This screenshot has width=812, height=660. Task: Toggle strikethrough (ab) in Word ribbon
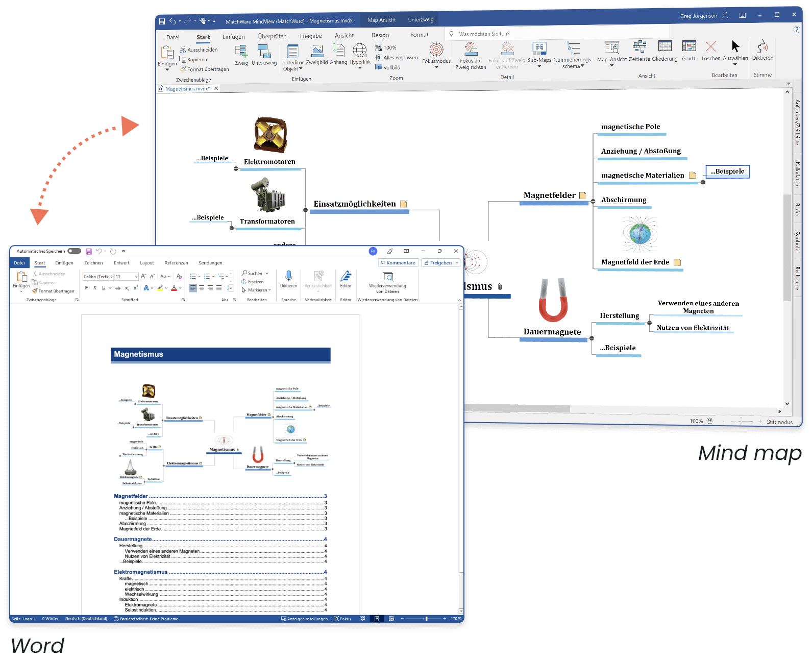click(x=118, y=288)
